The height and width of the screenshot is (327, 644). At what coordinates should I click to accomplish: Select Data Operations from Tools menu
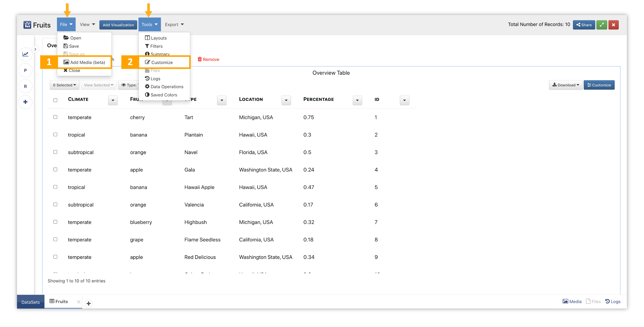(164, 87)
